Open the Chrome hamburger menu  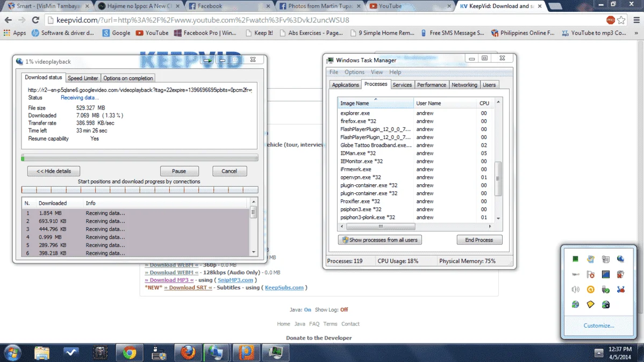[x=636, y=20]
